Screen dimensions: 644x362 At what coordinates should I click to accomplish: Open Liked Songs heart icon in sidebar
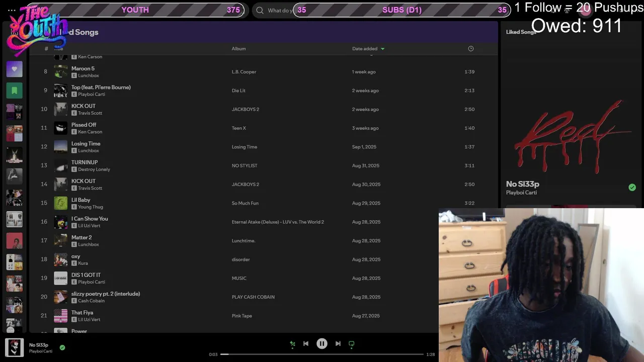[14, 69]
